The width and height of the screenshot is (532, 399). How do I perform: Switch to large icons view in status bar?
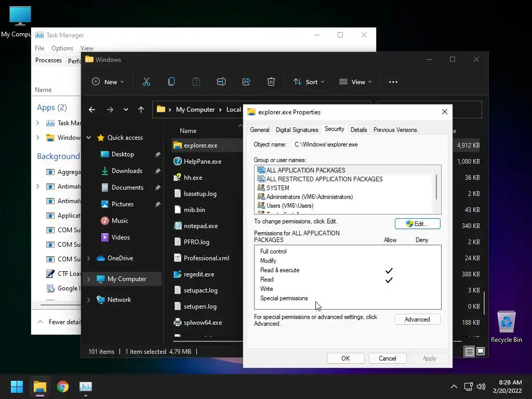(481, 351)
